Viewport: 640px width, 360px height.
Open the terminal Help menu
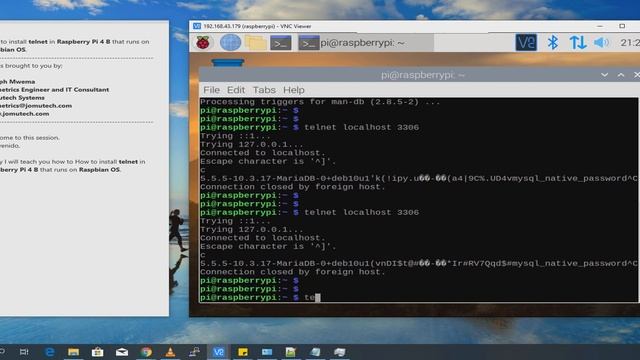294,90
